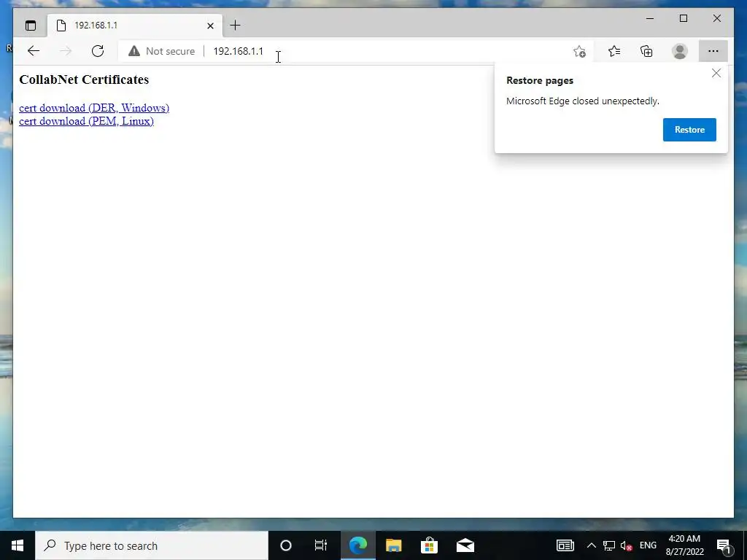Minimize the Edge window
Viewport: 747px width, 560px height.
(x=650, y=18)
